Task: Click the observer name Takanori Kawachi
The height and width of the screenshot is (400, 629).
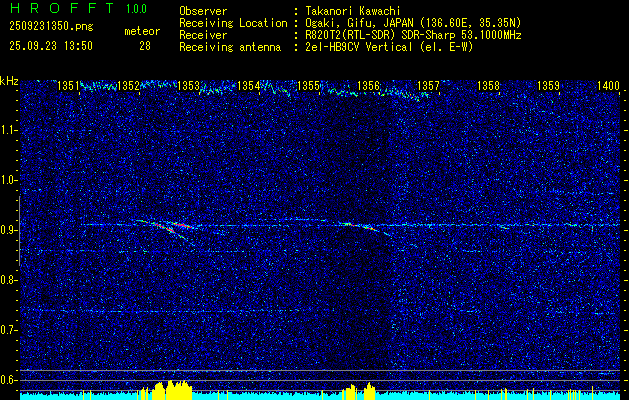Action: click(353, 11)
